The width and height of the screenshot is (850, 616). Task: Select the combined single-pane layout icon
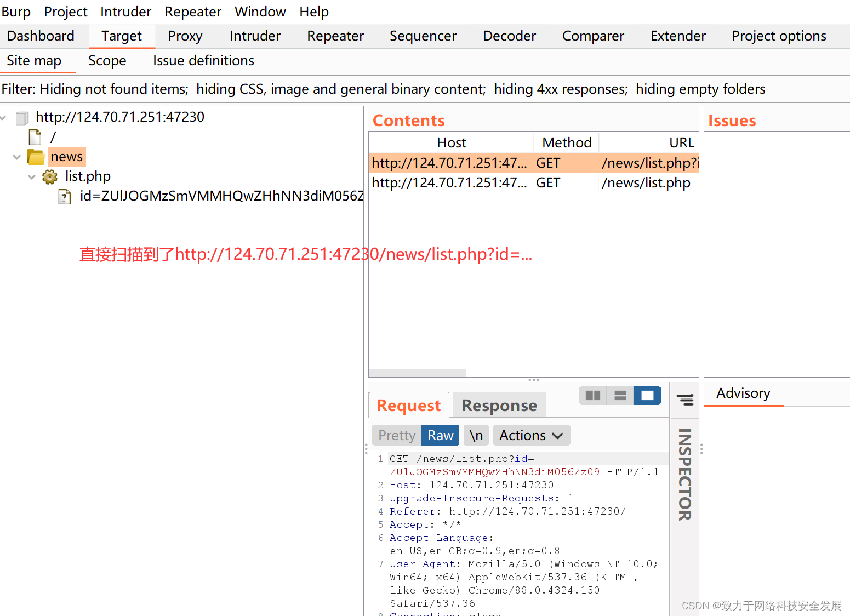(647, 396)
